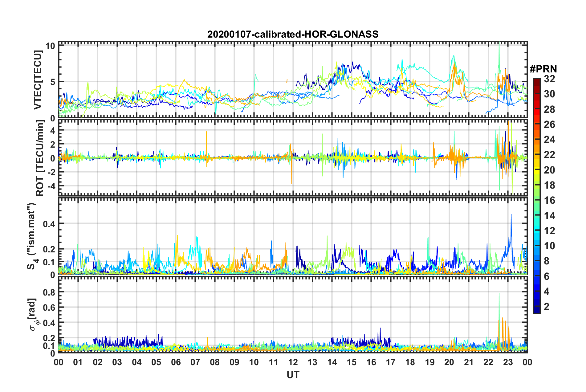Screen dimensions: 586x392
Task: Select the ROT [TECU/min] y-axis label
Action: tap(40, 158)
